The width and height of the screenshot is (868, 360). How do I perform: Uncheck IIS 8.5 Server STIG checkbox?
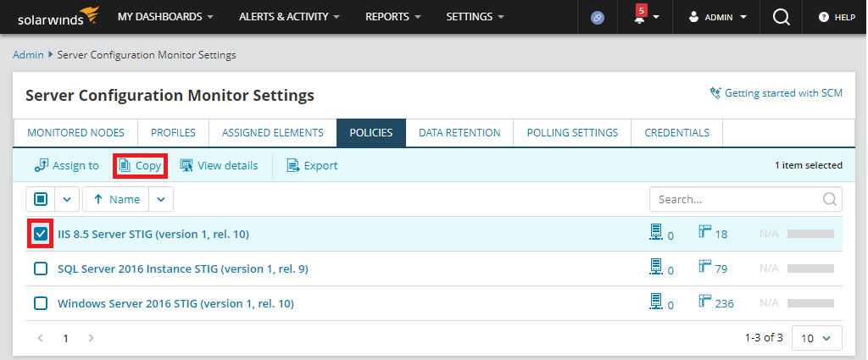[x=41, y=234]
